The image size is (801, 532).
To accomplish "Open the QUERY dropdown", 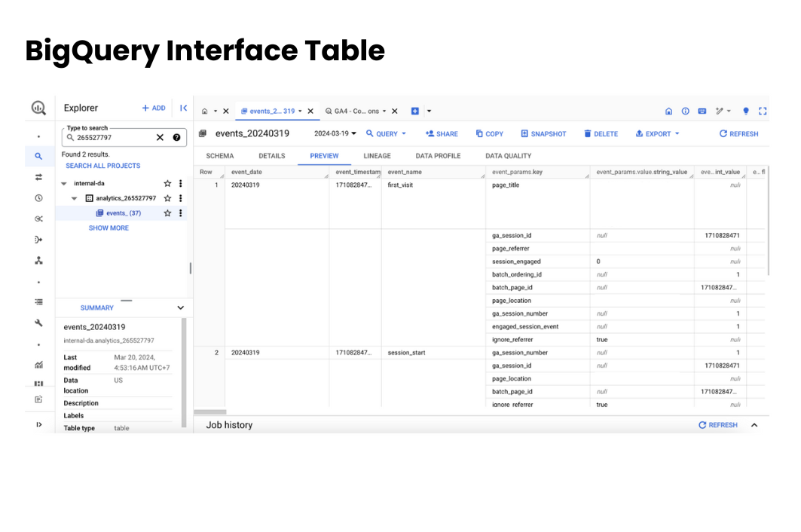I will click(x=386, y=133).
